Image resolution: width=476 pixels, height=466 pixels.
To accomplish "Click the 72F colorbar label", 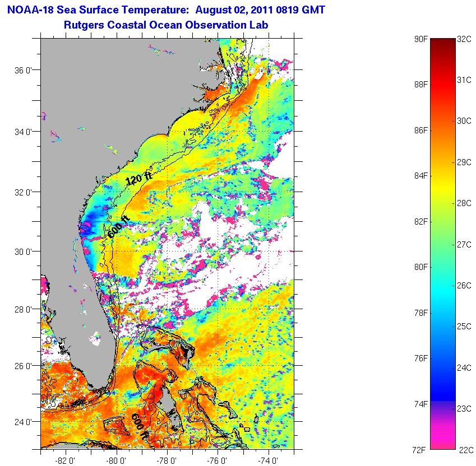I will pos(419,450).
